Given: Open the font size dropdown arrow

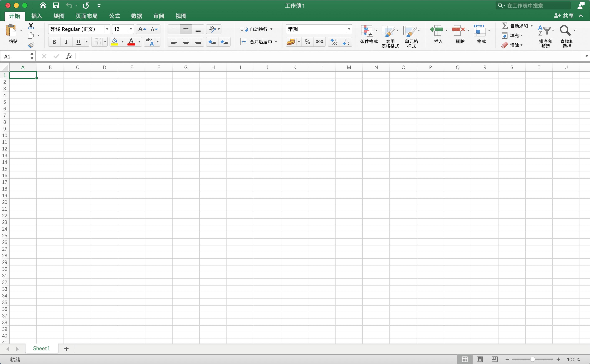Looking at the screenshot, I should (131, 29).
